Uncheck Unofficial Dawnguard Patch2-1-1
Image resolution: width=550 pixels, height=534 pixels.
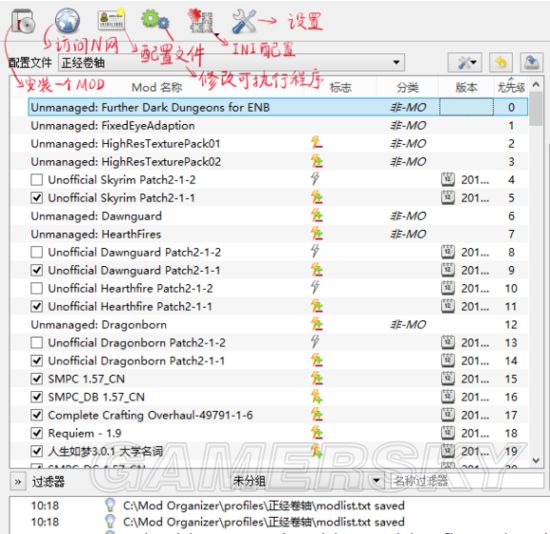coord(36,271)
